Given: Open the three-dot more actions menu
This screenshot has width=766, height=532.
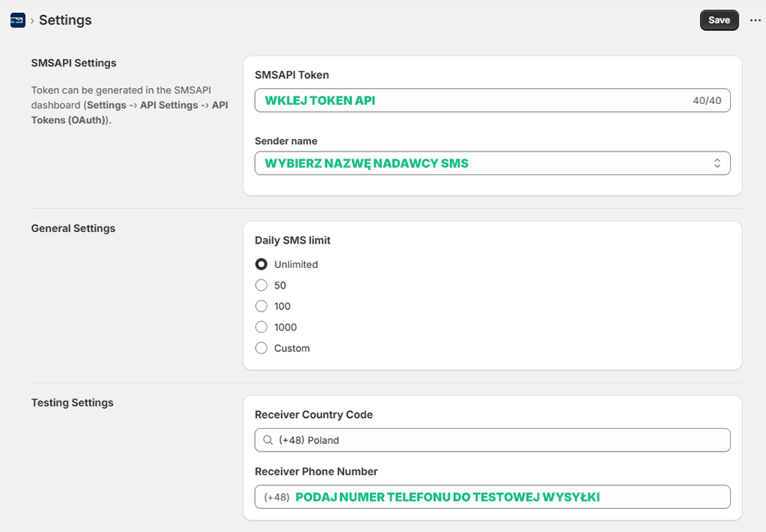Looking at the screenshot, I should click(755, 21).
